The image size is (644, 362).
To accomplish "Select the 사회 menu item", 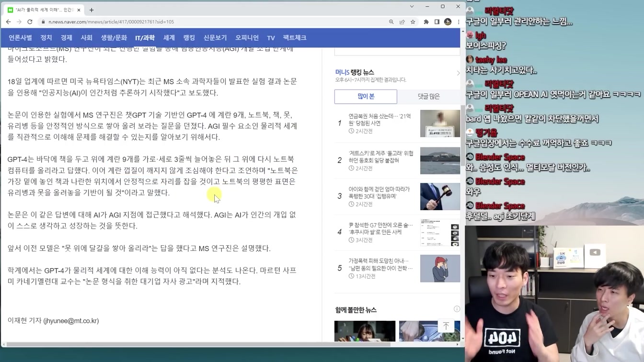I will [x=86, y=38].
